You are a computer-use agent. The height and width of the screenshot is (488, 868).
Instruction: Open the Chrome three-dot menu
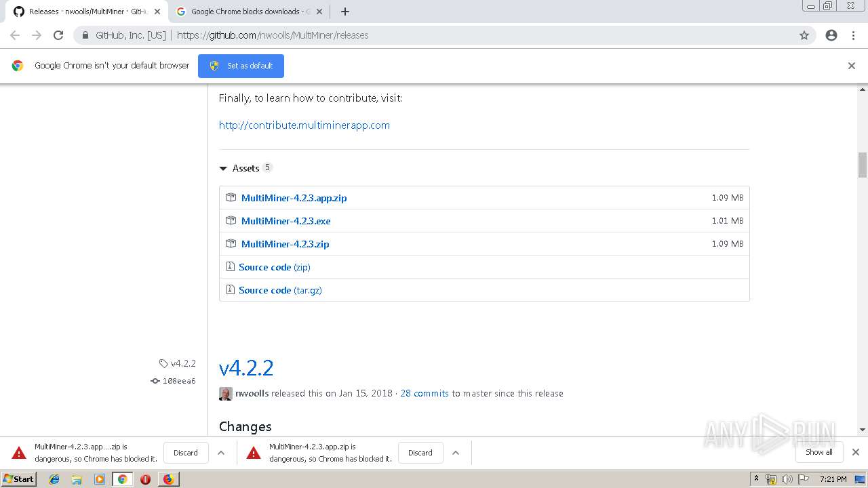[x=853, y=35]
